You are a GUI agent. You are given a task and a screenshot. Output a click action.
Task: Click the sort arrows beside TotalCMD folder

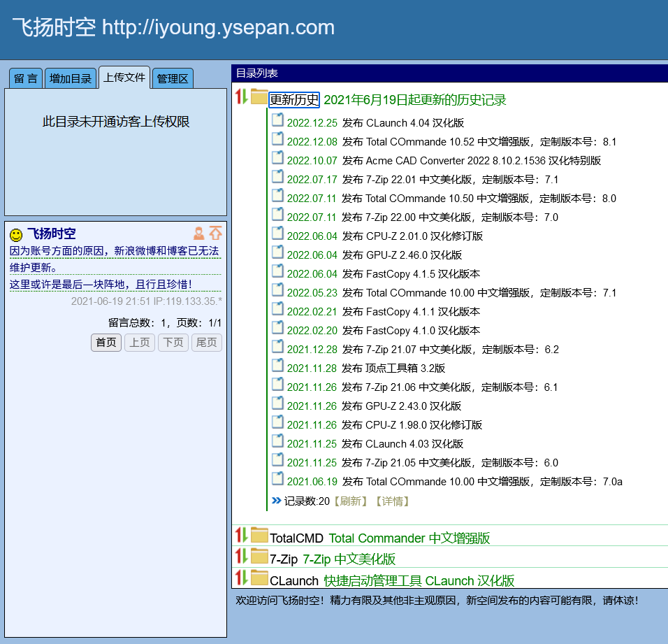click(241, 536)
